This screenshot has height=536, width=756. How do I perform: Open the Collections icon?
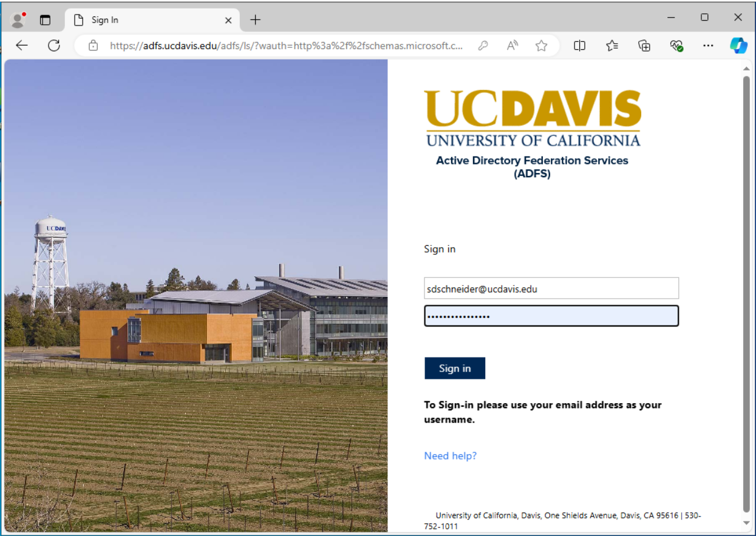click(x=644, y=46)
